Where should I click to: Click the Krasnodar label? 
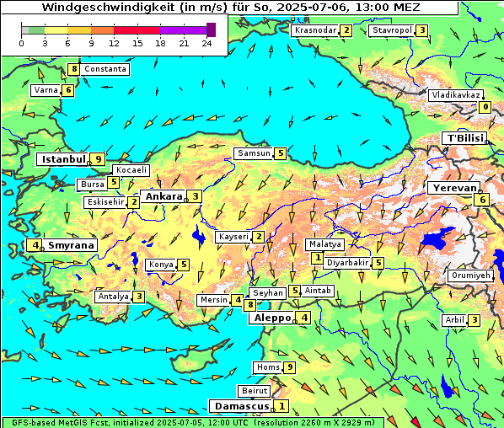pos(316,30)
